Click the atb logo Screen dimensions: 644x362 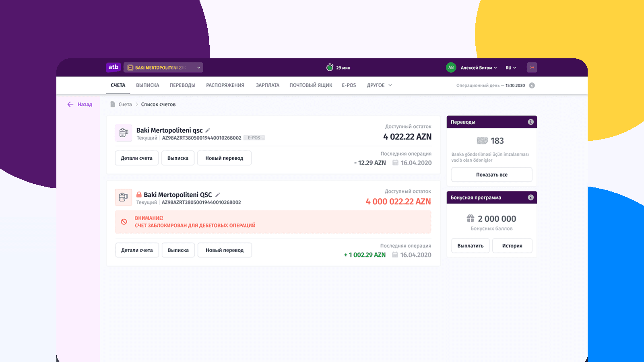click(114, 67)
